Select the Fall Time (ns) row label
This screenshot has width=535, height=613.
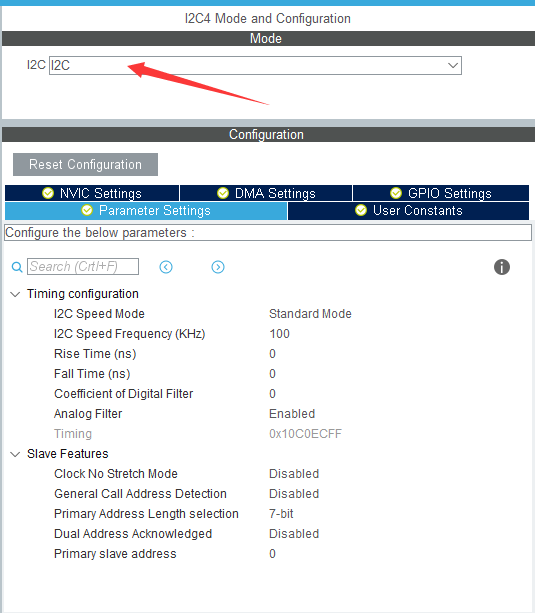(x=92, y=374)
